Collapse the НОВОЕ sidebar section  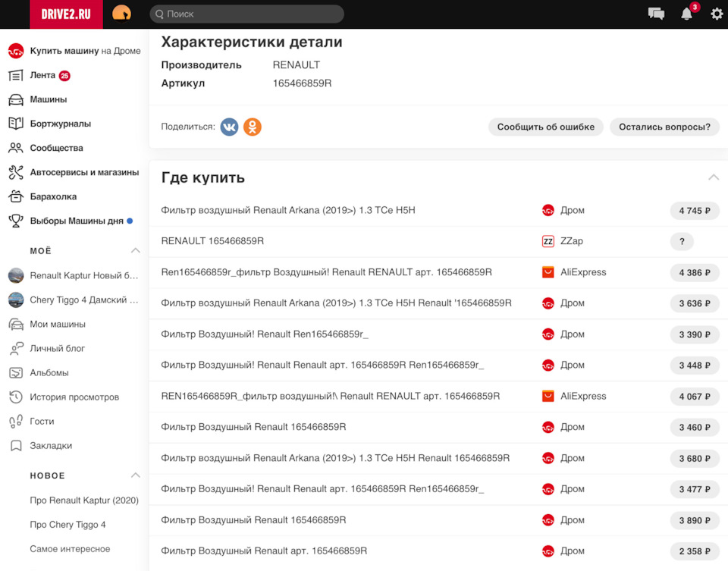click(135, 475)
